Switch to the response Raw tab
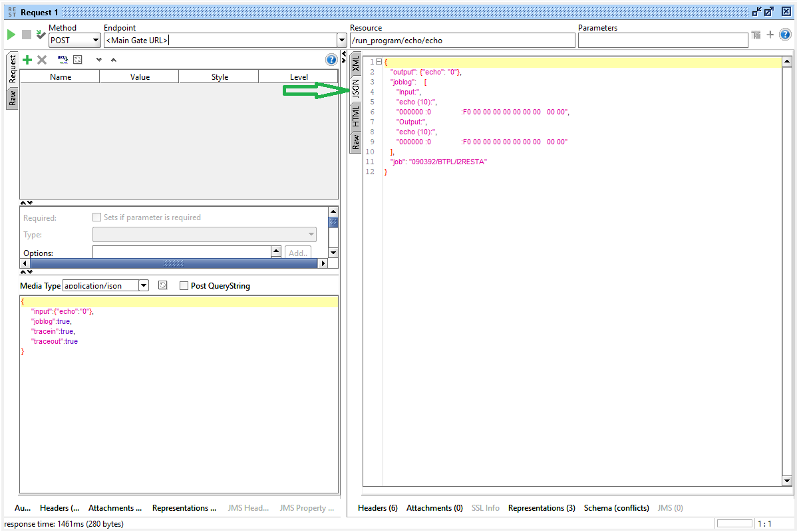Image resolution: width=797 pixels, height=532 pixels. coord(355,141)
